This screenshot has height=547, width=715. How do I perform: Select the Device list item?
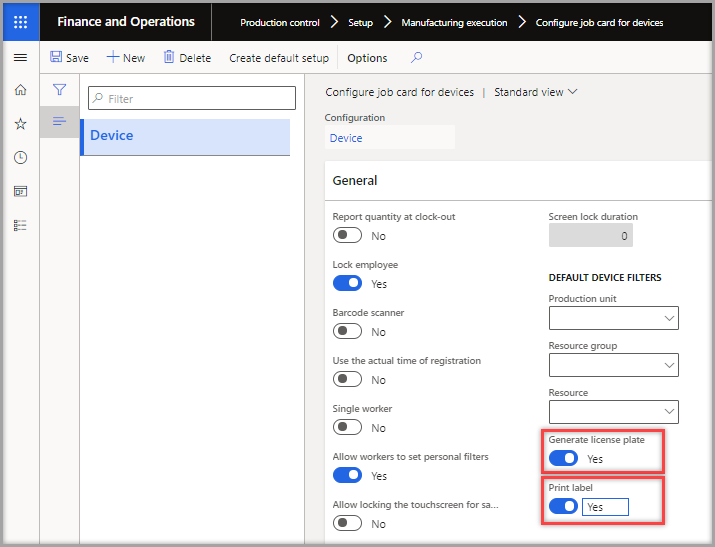click(185, 137)
